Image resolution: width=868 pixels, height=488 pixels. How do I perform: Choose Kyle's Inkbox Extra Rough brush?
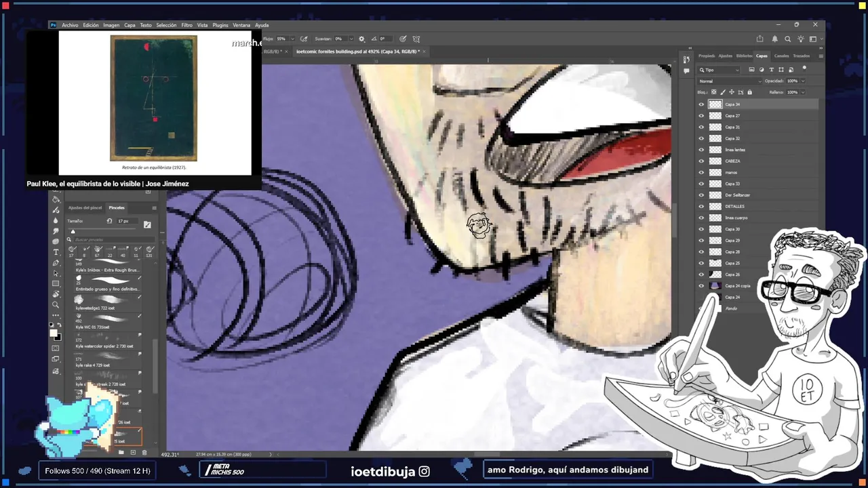click(108, 265)
